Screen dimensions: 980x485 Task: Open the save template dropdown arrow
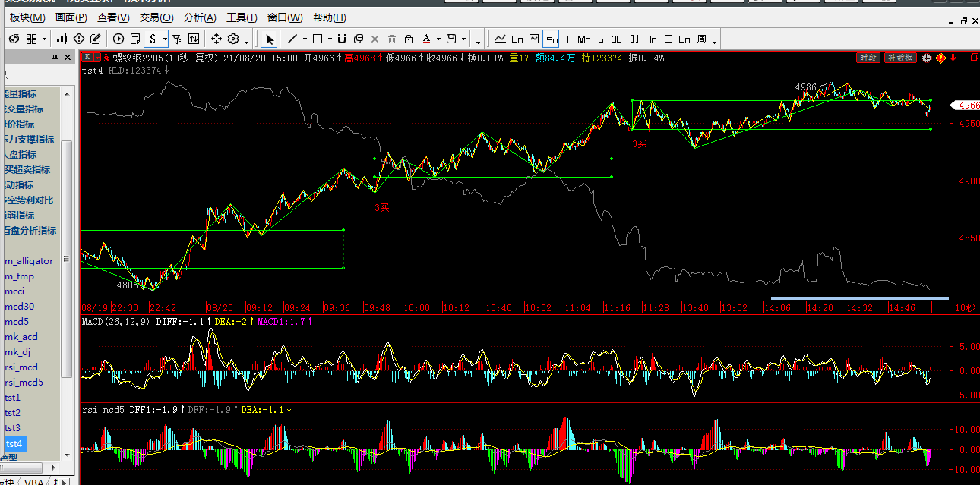pos(463,39)
